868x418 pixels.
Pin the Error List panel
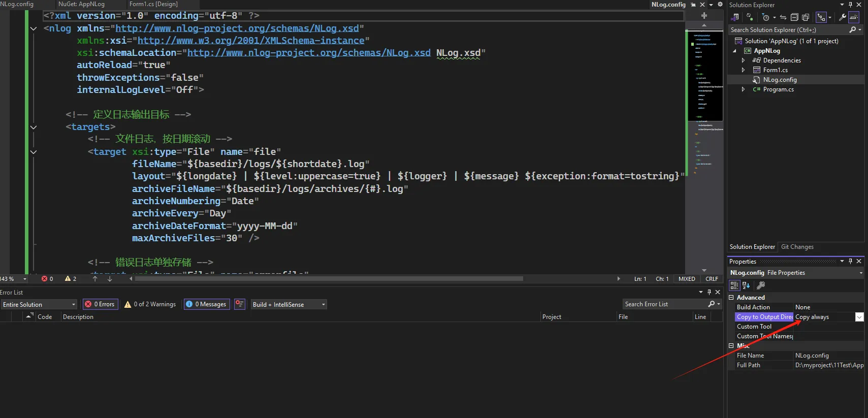(709, 292)
